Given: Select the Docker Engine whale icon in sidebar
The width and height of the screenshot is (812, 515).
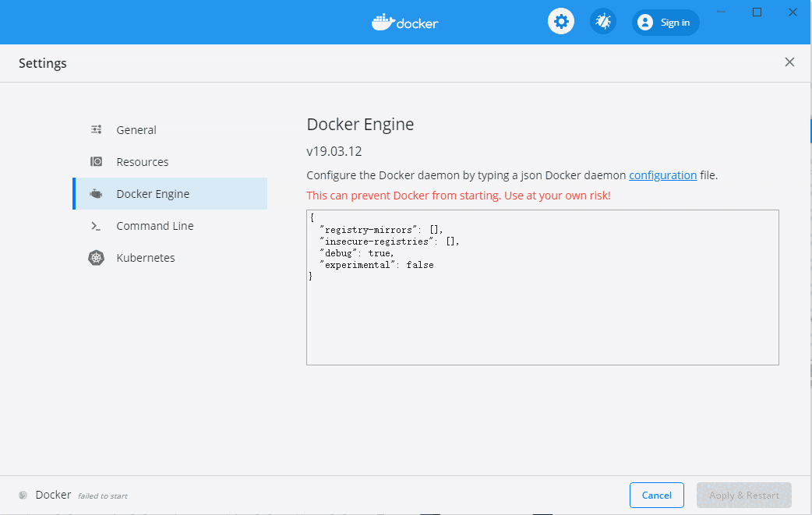Looking at the screenshot, I should pyautogui.click(x=97, y=193).
